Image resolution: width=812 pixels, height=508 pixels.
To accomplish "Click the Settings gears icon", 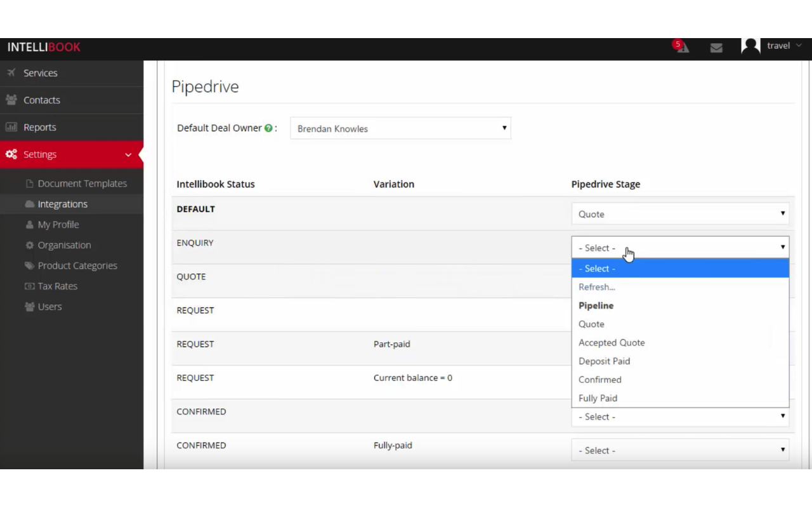I will 10,154.
